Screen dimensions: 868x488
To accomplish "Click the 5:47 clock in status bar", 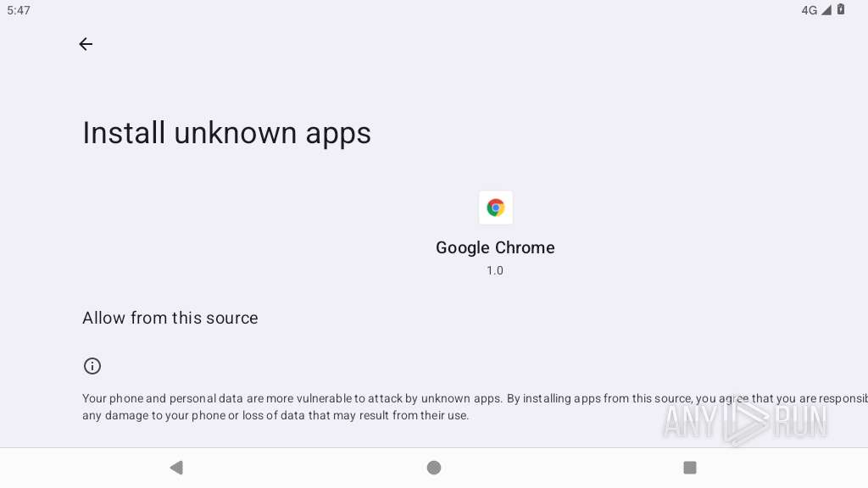I will pos(19,10).
